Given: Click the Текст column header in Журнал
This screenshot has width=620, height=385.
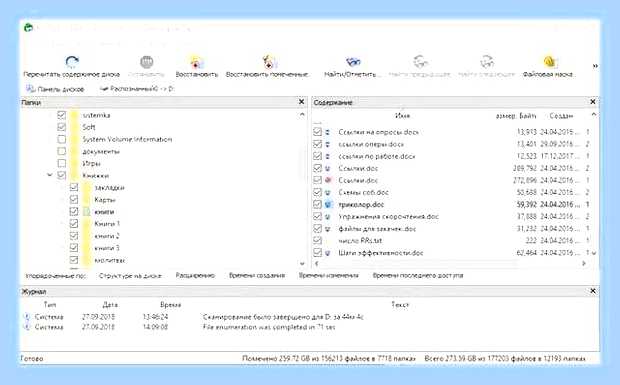Looking at the screenshot, I should tap(400, 305).
